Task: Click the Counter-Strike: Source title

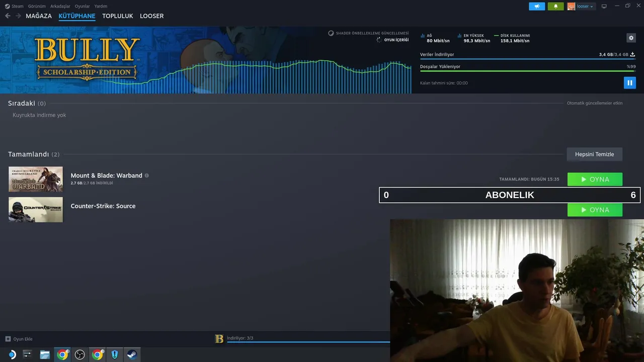Action: click(103, 206)
